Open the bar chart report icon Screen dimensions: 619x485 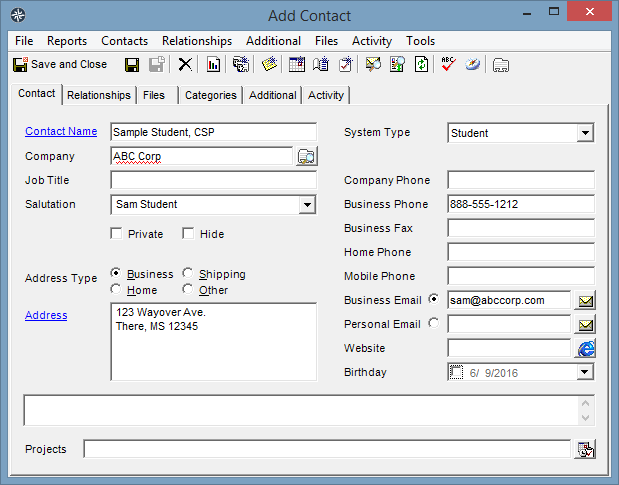click(x=213, y=65)
